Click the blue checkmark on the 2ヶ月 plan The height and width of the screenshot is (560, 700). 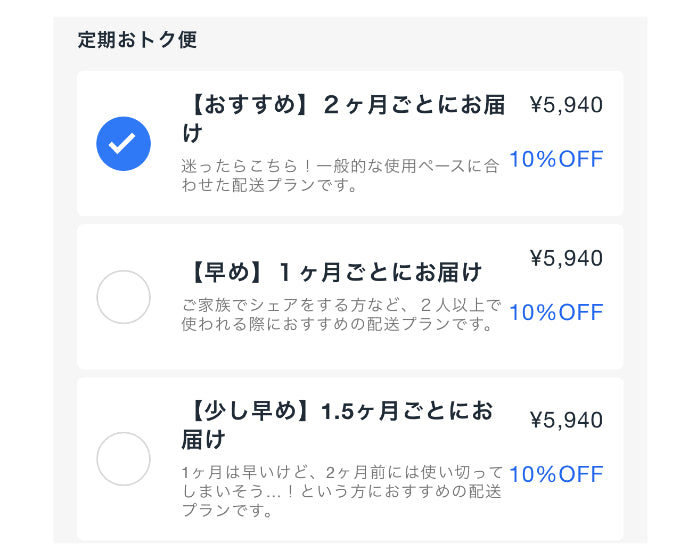(123, 144)
